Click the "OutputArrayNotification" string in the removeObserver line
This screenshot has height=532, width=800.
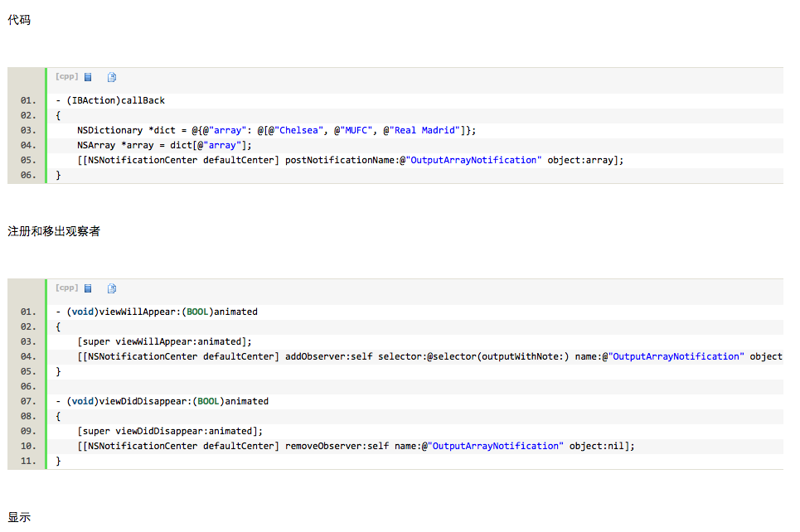coord(496,447)
